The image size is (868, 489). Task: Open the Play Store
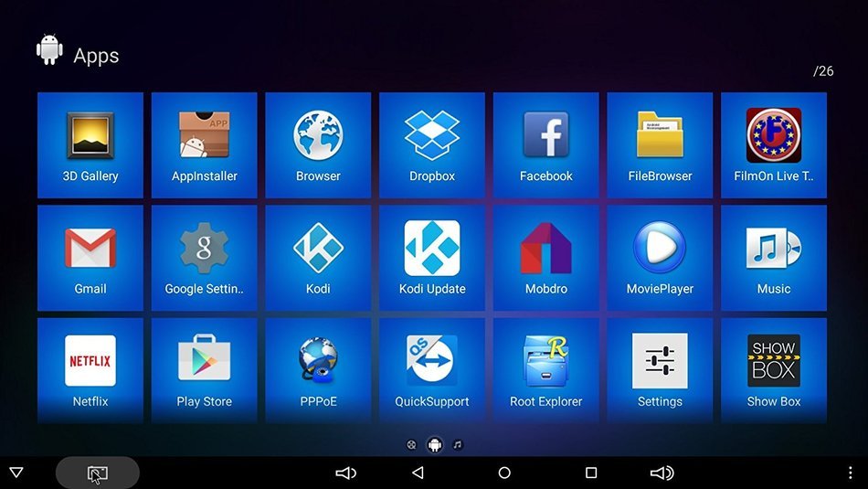[205, 371]
